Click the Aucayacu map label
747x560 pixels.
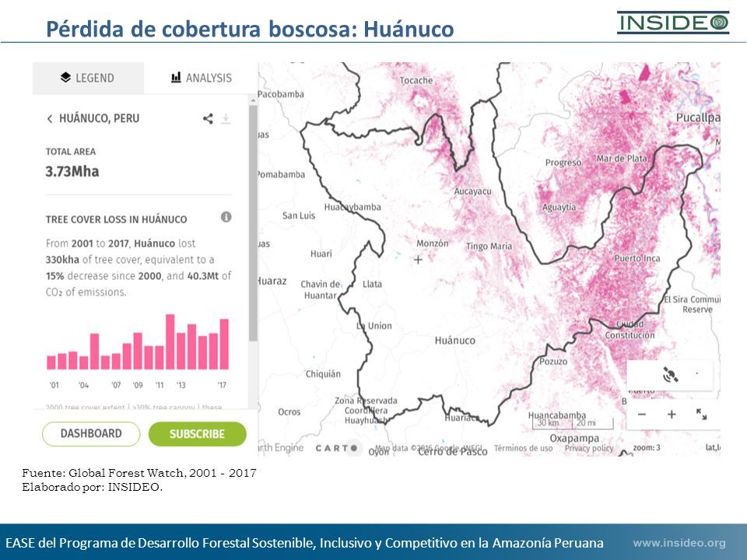click(472, 191)
